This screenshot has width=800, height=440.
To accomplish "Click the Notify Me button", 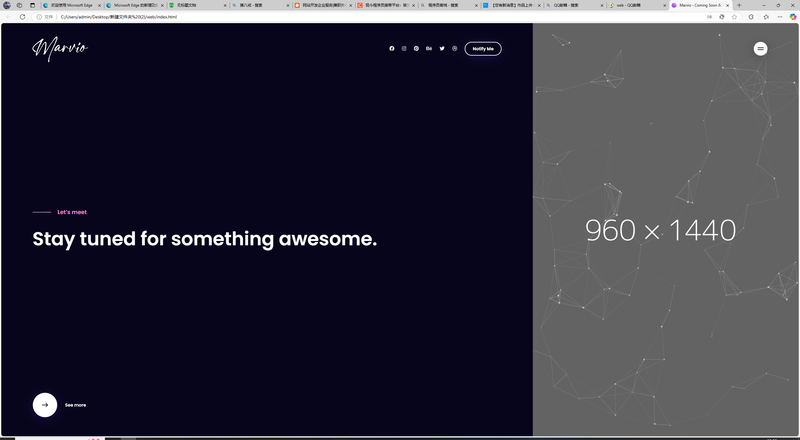I will pyautogui.click(x=483, y=48).
